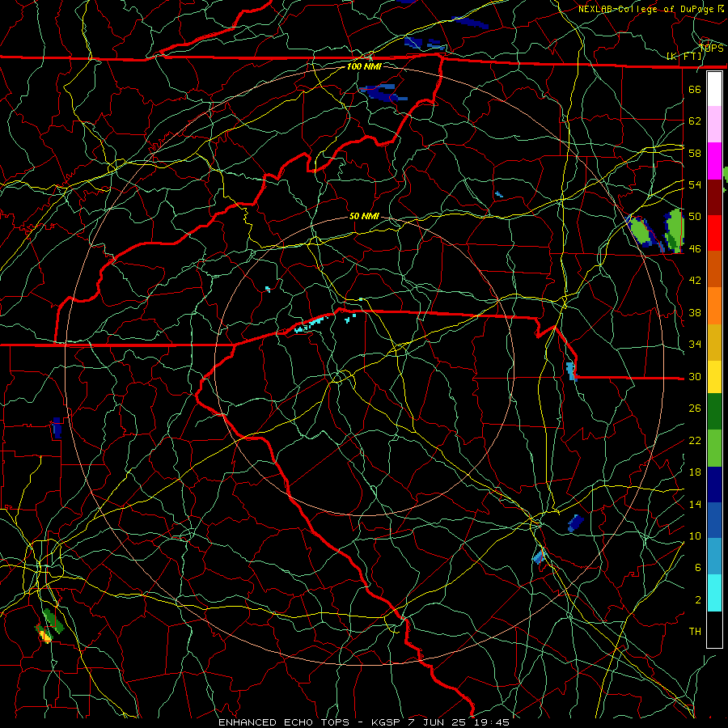Viewport: 728px width, 728px height.
Task: Click the 18 value on the legend
Action: 695,472
